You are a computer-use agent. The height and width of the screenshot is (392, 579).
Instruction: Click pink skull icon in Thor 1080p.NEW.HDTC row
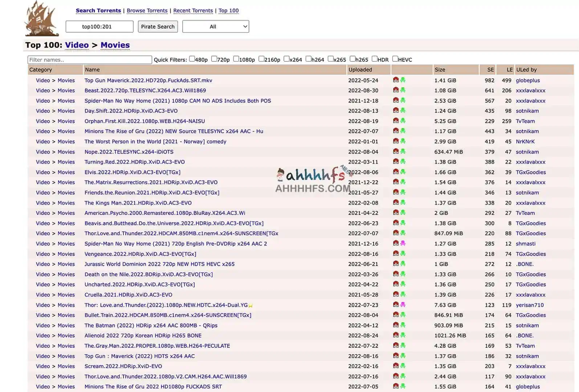(x=403, y=305)
